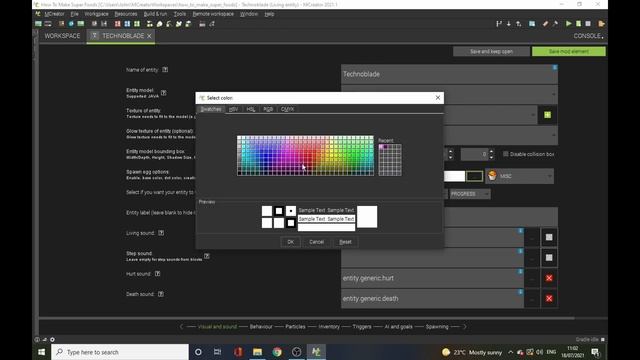Expand the Entity model dropdown arrow

pos(553,94)
